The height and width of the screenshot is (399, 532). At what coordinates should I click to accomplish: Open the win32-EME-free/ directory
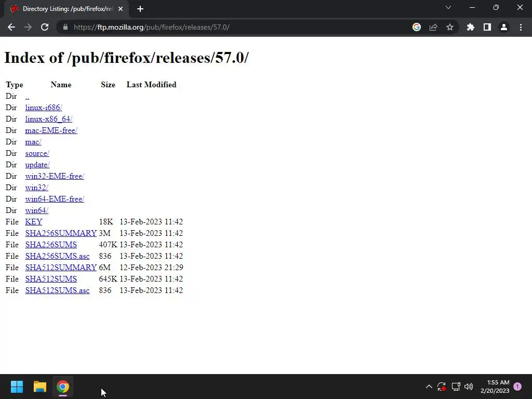click(x=55, y=176)
